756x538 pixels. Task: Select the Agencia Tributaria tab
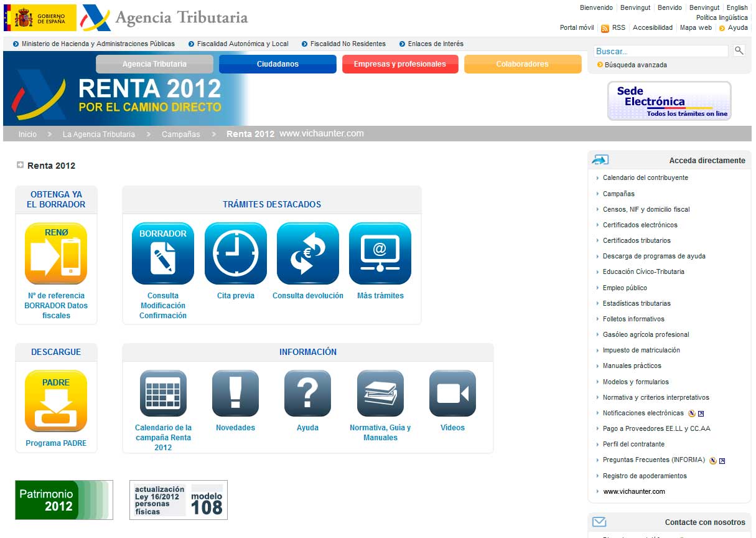click(x=154, y=64)
